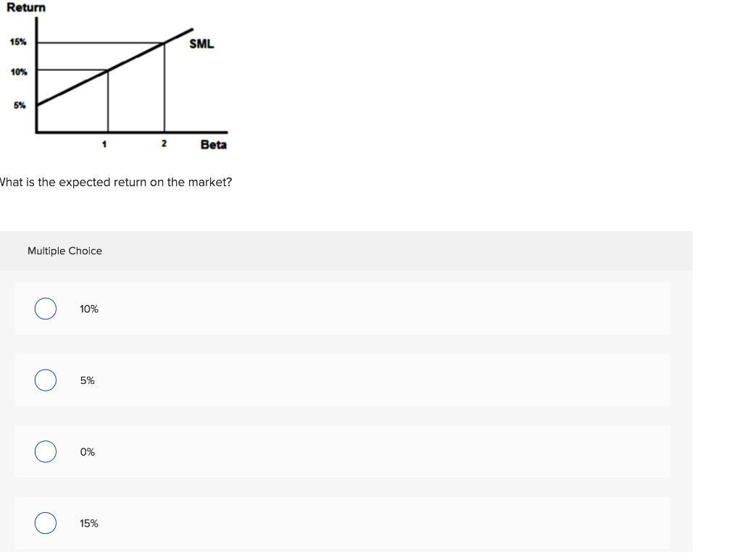The height and width of the screenshot is (560, 742).
Task: Select the 5% answer radio button
Action: [x=45, y=380]
